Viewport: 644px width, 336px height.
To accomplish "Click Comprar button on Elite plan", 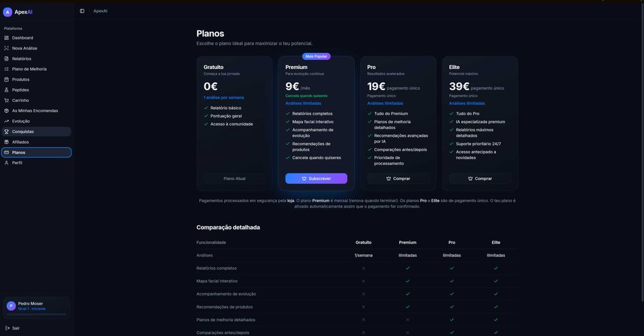I will click(480, 179).
